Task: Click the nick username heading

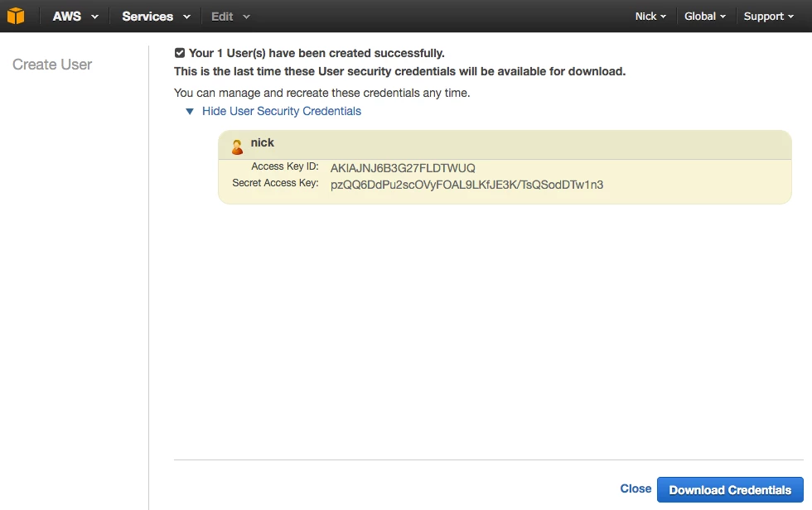Action: [x=263, y=142]
